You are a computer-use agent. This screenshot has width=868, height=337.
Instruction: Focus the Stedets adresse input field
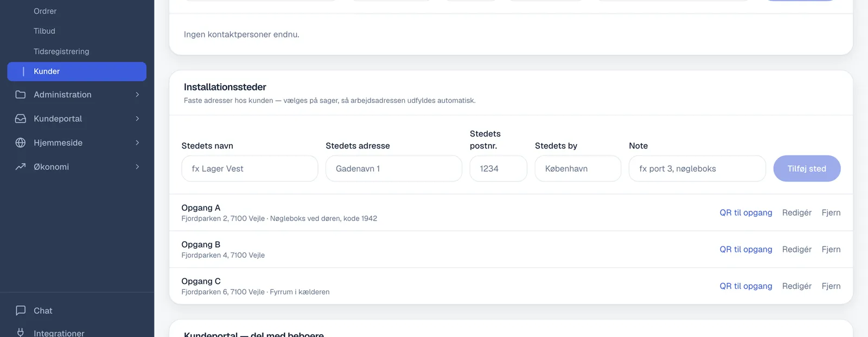click(394, 168)
